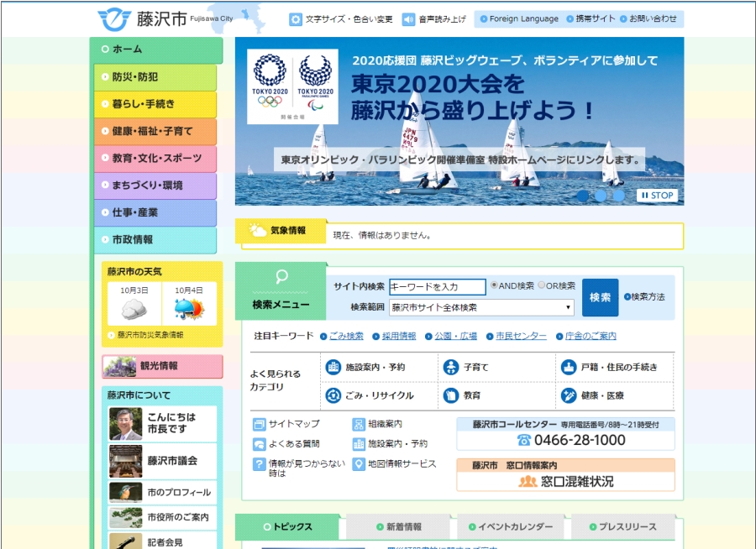Click the 健康・医療 category icon
756x549 pixels.
click(x=569, y=395)
